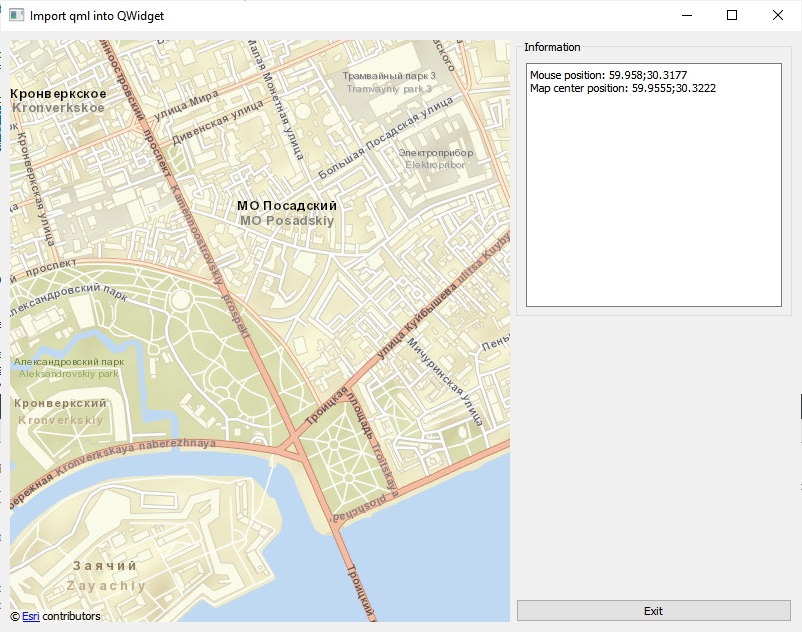
Task: Click the Mouse position text line
Action: click(608, 75)
